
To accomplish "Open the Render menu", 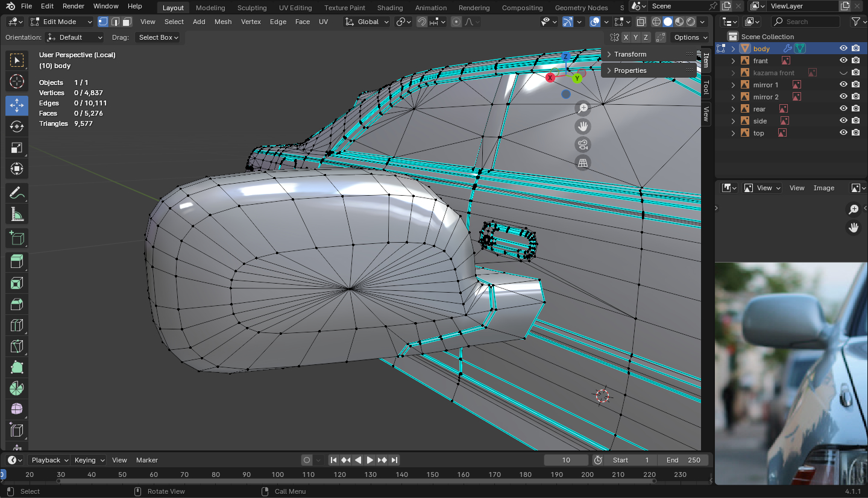I will [x=74, y=6].
